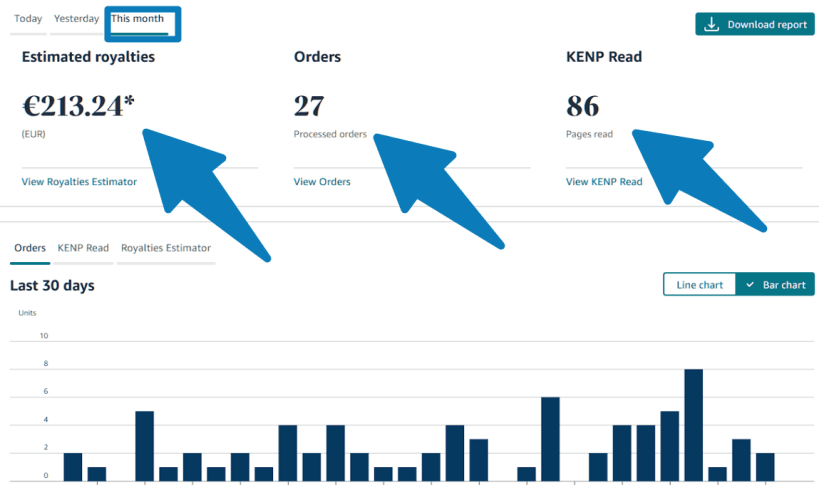
Task: Switch to the Today tab
Action: click(28, 19)
